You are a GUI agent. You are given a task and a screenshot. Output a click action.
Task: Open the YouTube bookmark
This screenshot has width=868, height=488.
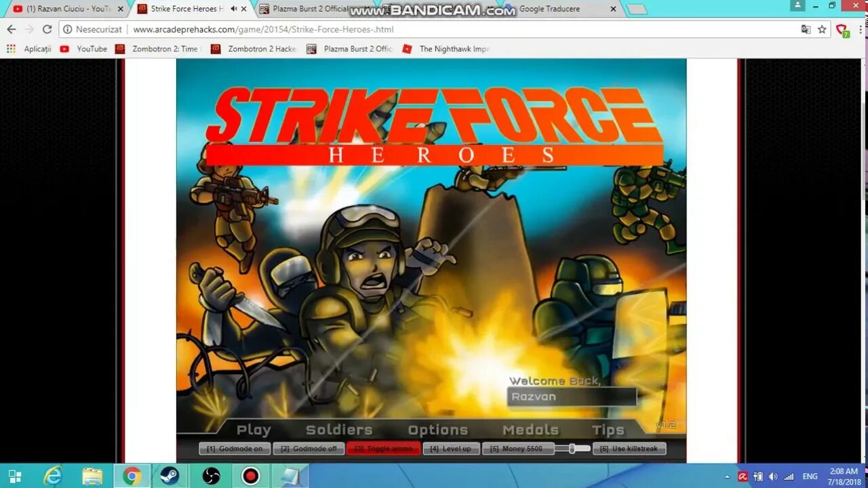(x=84, y=49)
